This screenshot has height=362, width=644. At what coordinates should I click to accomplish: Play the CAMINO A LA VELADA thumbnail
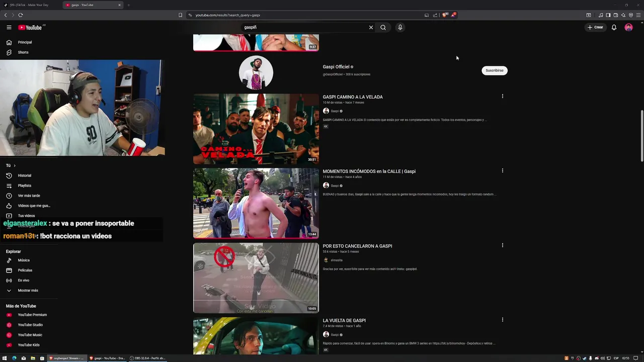(x=256, y=129)
